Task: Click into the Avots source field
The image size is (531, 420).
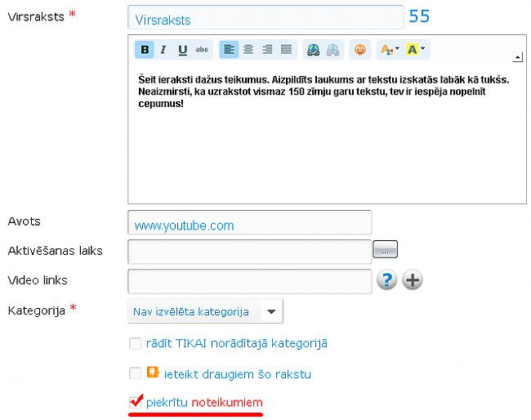Action: click(x=250, y=222)
